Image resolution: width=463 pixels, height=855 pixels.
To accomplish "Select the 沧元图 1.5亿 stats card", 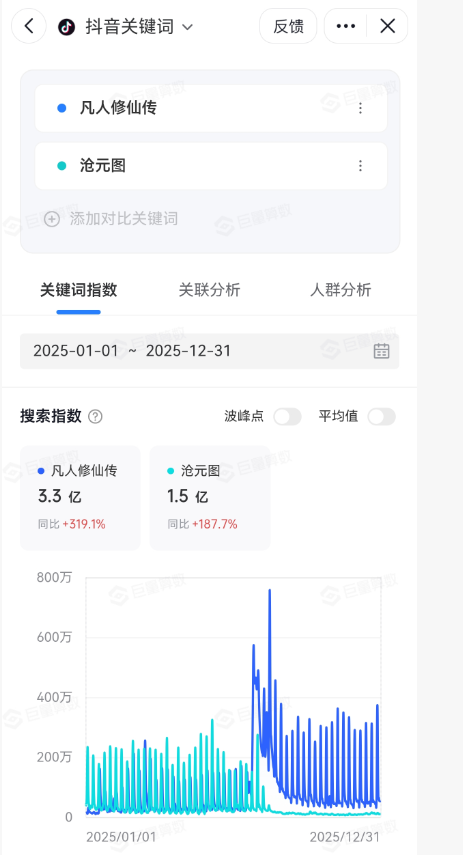I will pyautogui.click(x=210, y=498).
